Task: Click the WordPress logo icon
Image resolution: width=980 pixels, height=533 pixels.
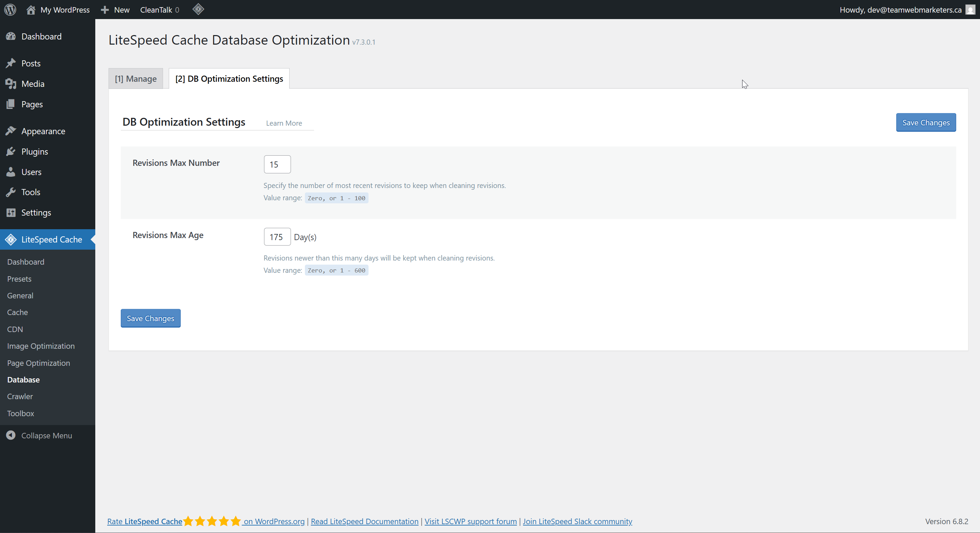Action: (10, 10)
